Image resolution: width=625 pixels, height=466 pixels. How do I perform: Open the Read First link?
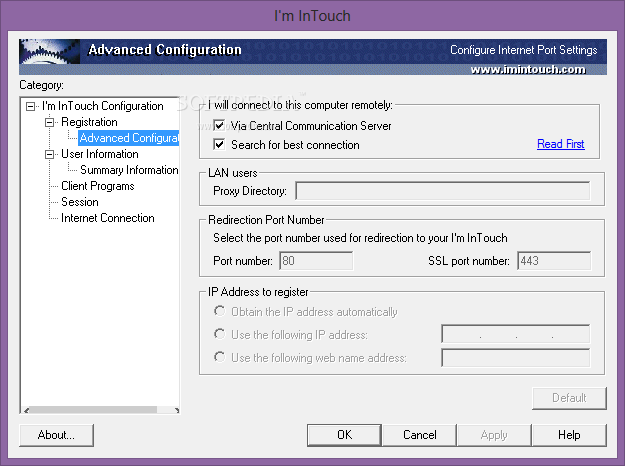(561, 144)
